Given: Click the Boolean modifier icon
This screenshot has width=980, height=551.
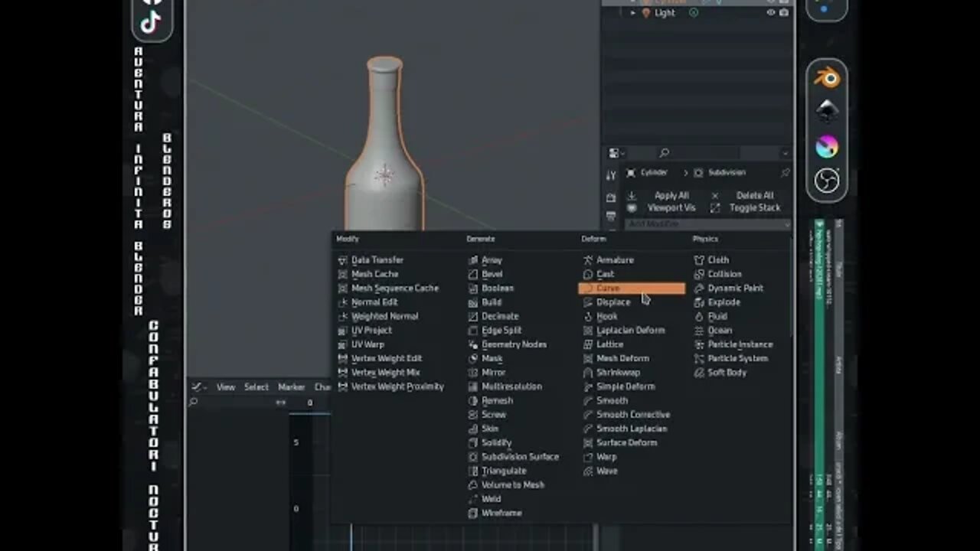Looking at the screenshot, I should [473, 289].
